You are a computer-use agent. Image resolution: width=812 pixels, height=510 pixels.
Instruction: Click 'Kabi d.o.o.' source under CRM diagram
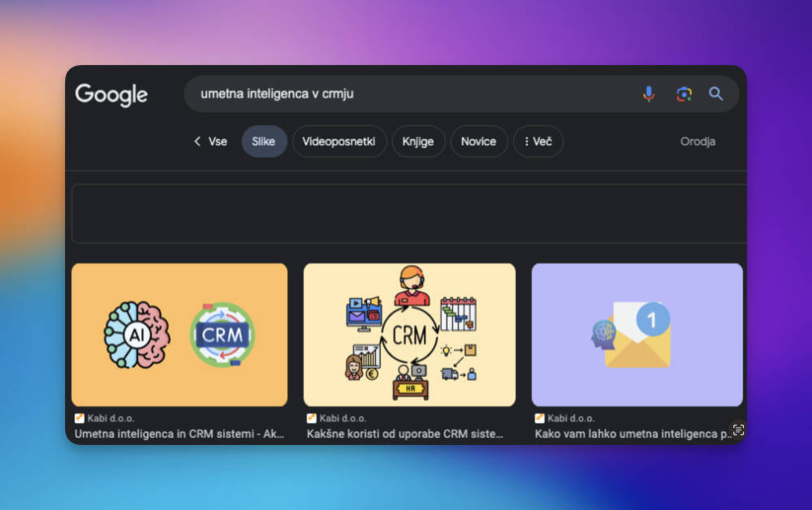pos(343,418)
